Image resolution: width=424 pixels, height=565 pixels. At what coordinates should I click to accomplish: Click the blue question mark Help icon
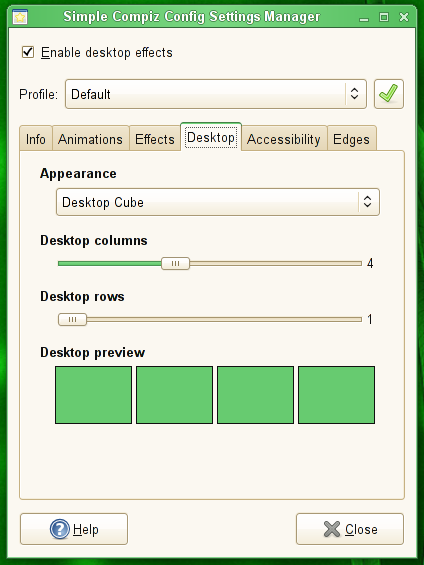pos(59,529)
